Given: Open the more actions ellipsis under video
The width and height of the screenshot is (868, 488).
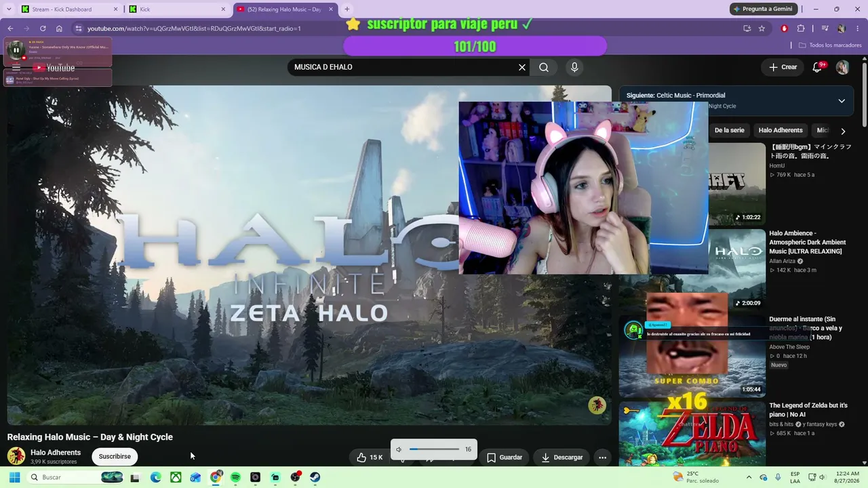Looking at the screenshot, I should click(602, 457).
